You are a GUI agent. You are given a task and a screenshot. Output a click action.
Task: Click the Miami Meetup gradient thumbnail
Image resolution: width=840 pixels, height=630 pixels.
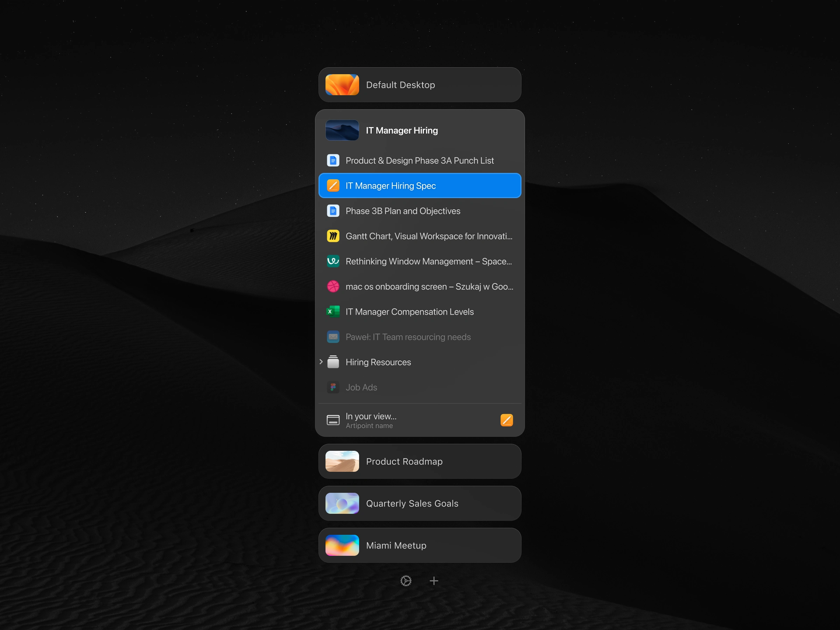click(342, 545)
